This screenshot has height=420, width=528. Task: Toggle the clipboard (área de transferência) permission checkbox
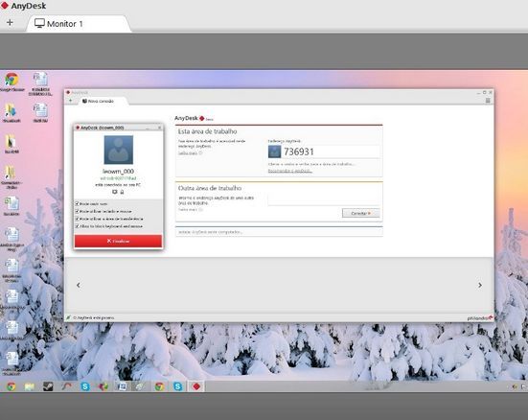click(x=77, y=219)
